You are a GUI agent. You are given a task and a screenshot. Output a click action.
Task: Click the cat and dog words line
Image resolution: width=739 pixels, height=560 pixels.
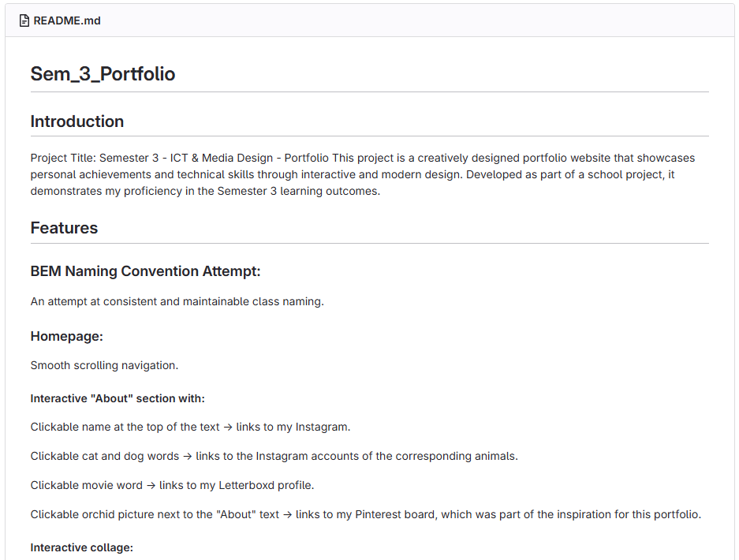pyautogui.click(x=274, y=457)
